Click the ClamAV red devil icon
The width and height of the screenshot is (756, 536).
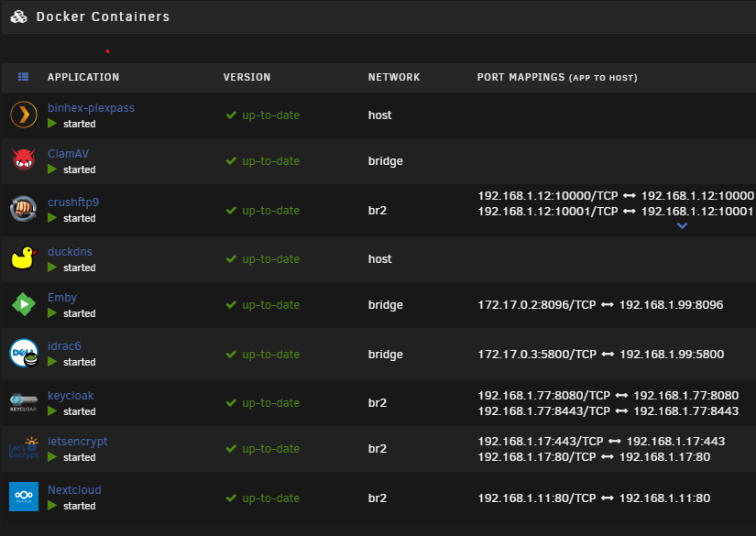pyautogui.click(x=24, y=160)
